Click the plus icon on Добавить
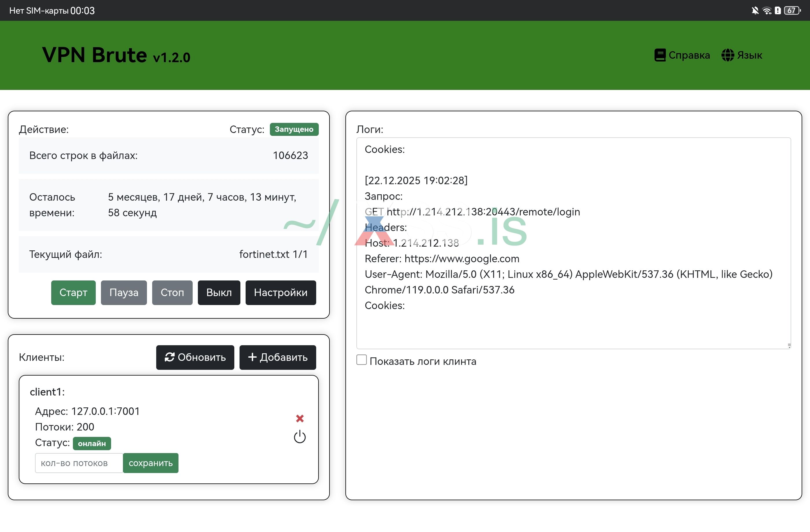 [x=252, y=357]
